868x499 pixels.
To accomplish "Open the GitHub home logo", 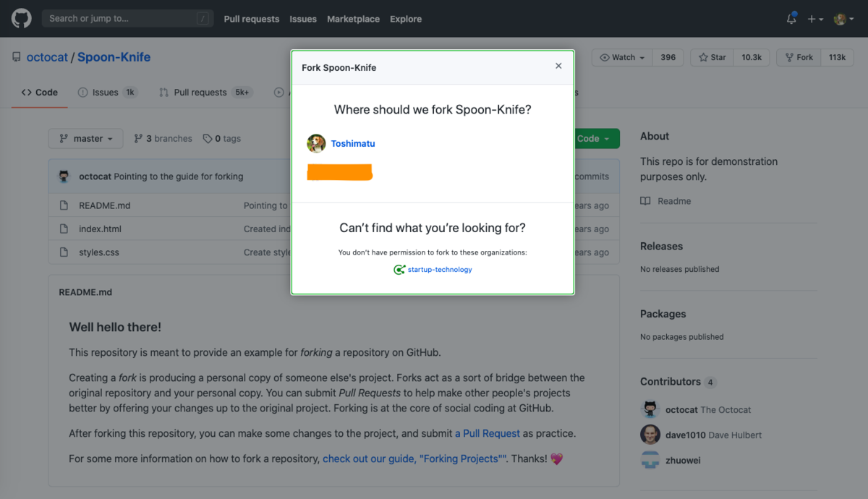I will (22, 19).
